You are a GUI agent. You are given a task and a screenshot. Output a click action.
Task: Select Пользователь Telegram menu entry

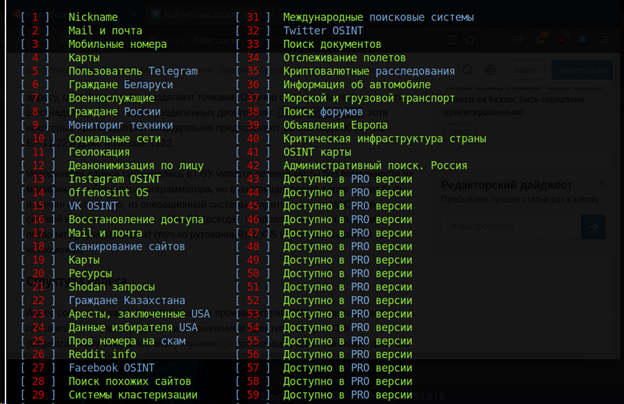(133, 71)
